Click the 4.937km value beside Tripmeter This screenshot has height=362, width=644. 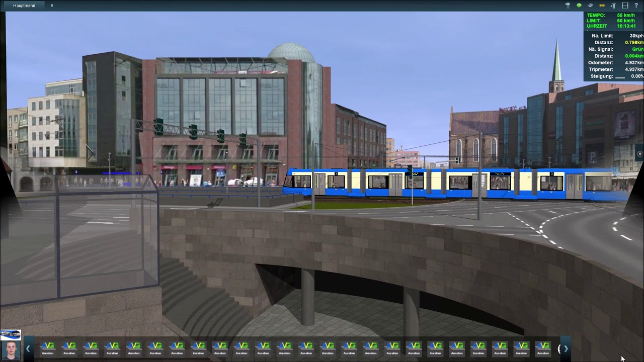tap(634, 69)
